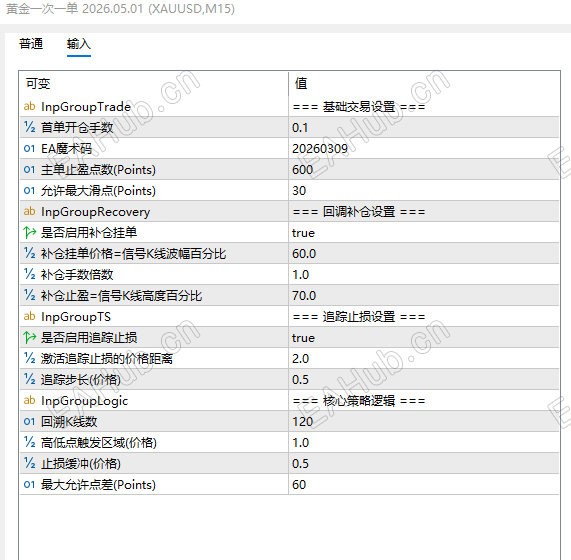Screen dimensions: 571x560
Task: Select the 输入 tab
Action: (x=79, y=44)
